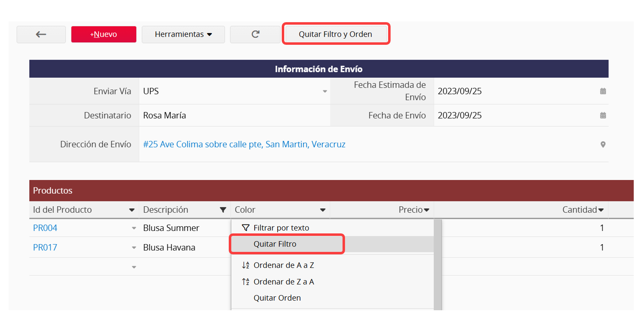Screen dimensions: 644x316
Task: Open Id del Producto column menu arrow
Action: point(132,210)
